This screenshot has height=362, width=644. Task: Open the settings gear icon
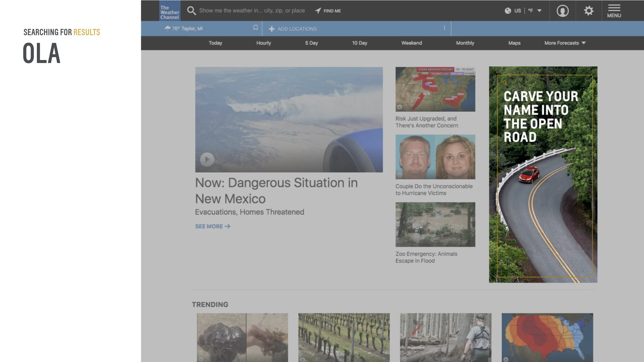tap(589, 11)
